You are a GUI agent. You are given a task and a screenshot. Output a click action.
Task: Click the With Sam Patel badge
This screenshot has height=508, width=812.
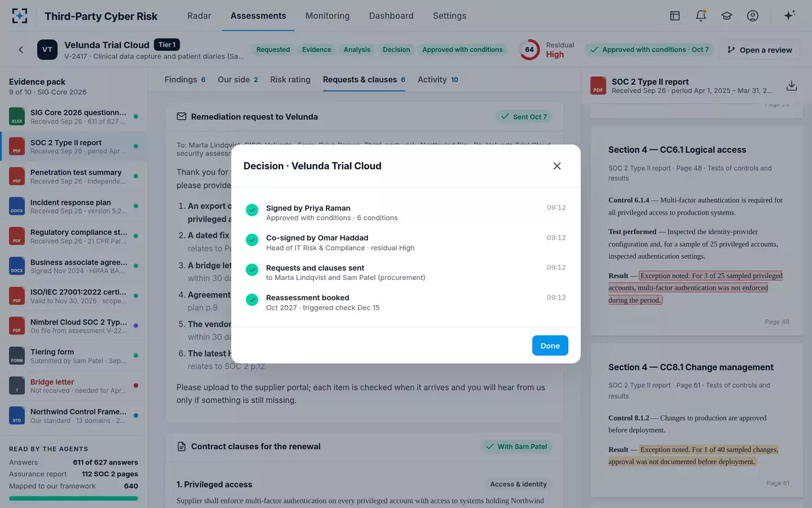coord(517,446)
